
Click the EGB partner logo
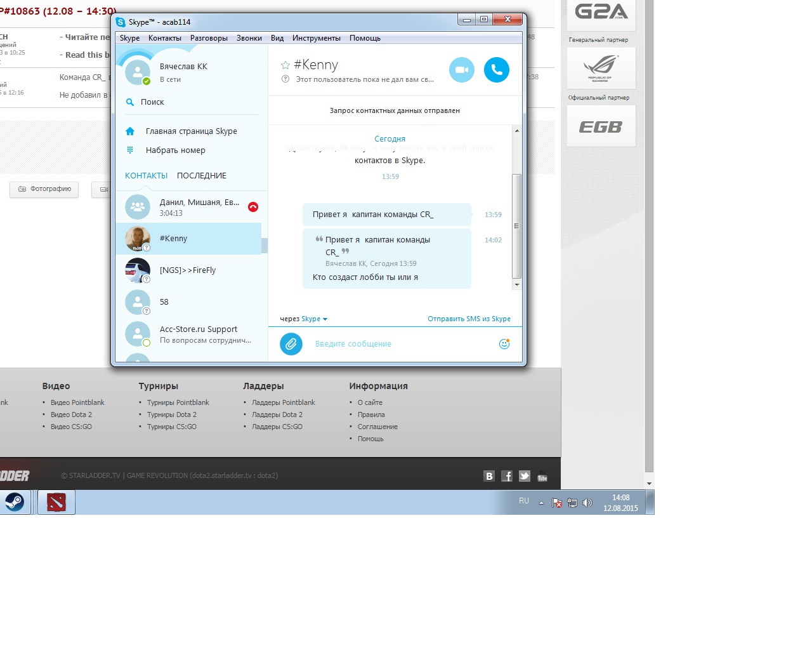point(601,126)
